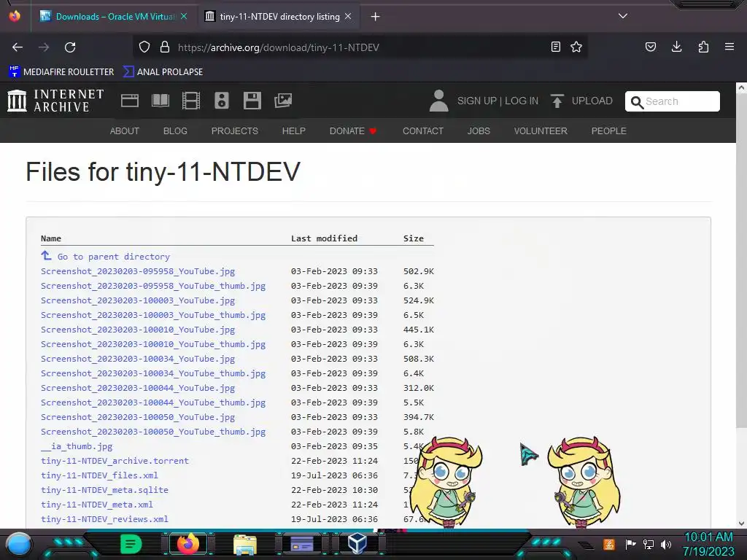Open tiny-11-NTDEV_files.xml link
747x560 pixels.
click(x=99, y=475)
